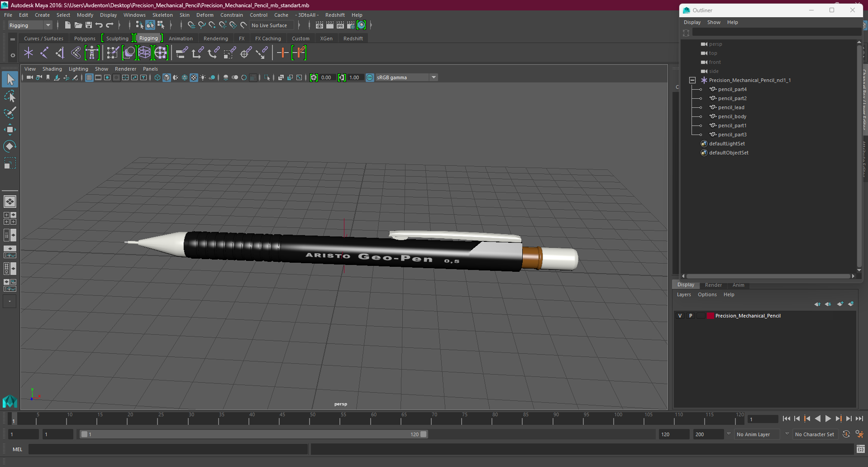The image size is (868, 467).
Task: Toggle layer playback P box
Action: [x=691, y=316]
